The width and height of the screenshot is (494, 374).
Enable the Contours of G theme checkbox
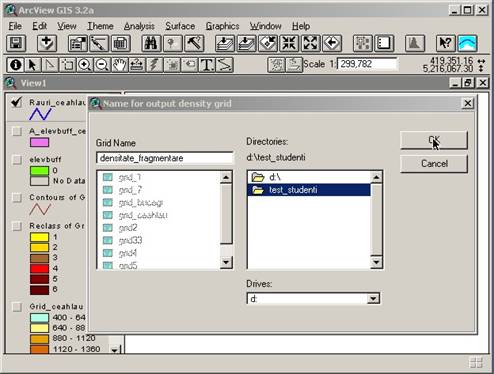pos(16,197)
